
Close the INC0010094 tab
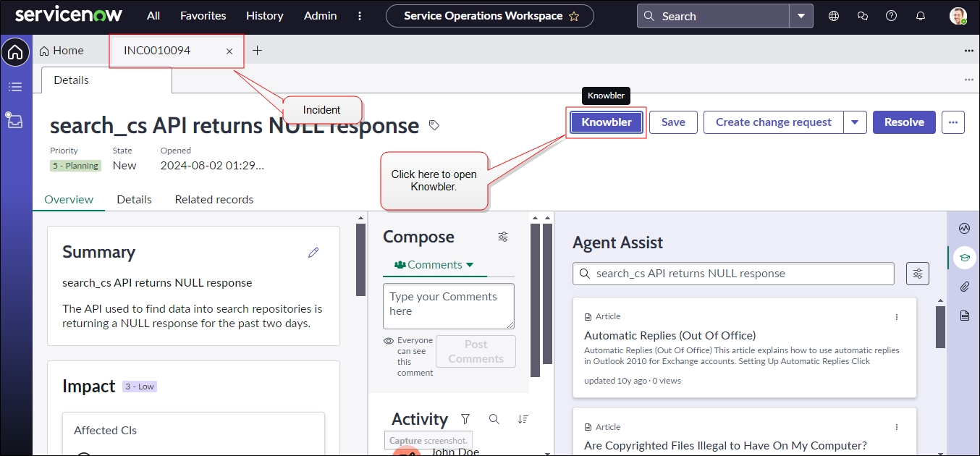click(x=229, y=51)
